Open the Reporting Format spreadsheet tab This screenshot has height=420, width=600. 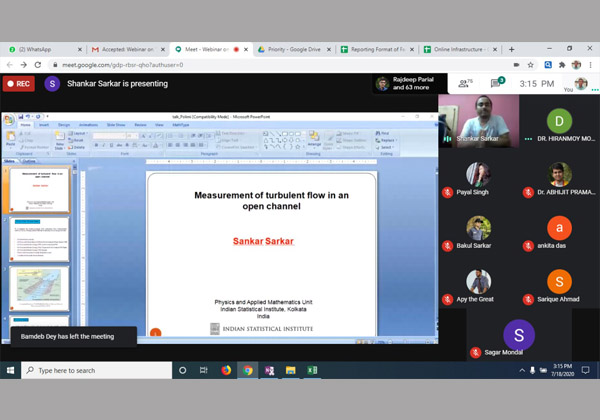376,48
